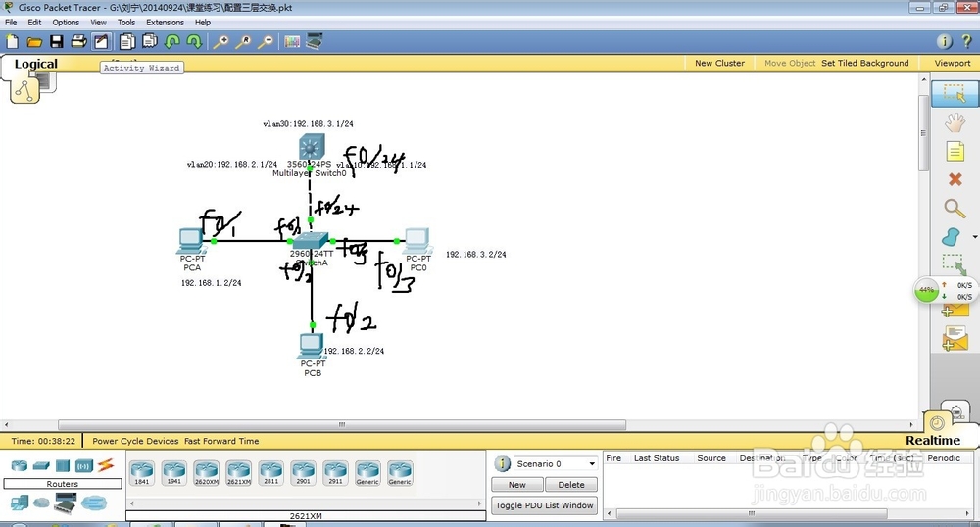The image size is (980, 527).
Task: Click the Undo green arrow icon
Action: [172, 42]
